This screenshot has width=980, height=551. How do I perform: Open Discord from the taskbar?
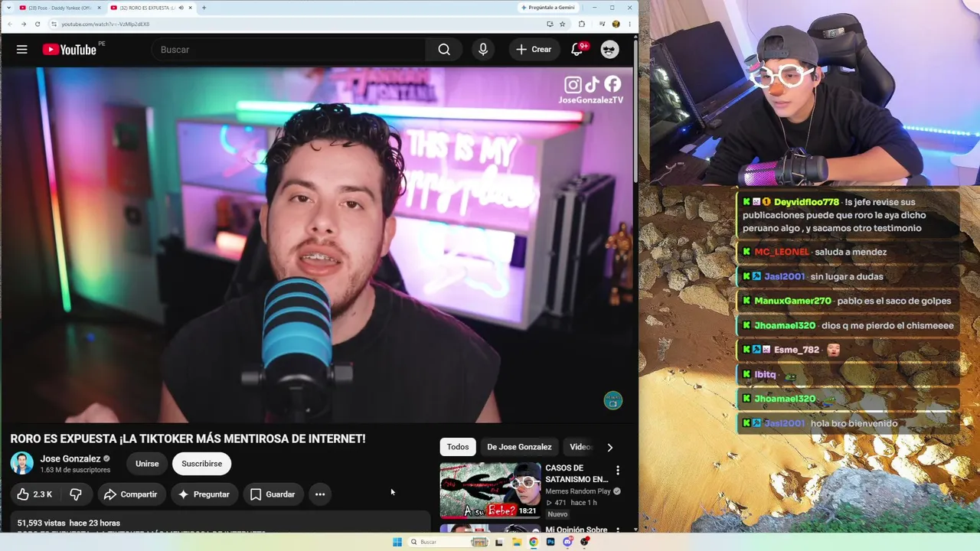(567, 542)
